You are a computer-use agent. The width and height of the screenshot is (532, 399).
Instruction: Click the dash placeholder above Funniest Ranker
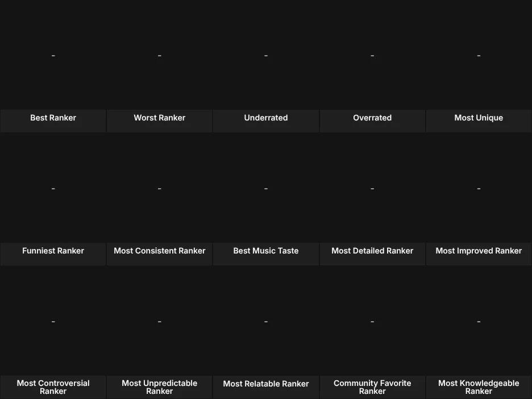tap(53, 189)
